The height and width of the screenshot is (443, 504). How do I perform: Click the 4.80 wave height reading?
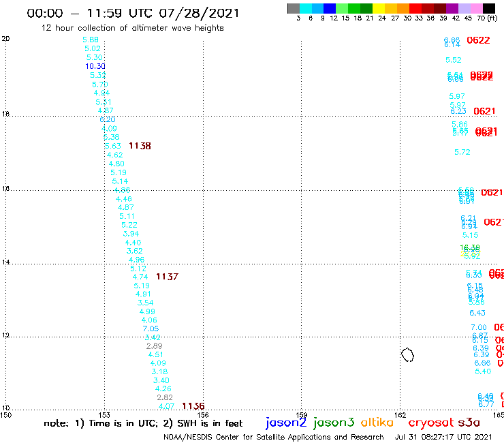click(x=116, y=164)
